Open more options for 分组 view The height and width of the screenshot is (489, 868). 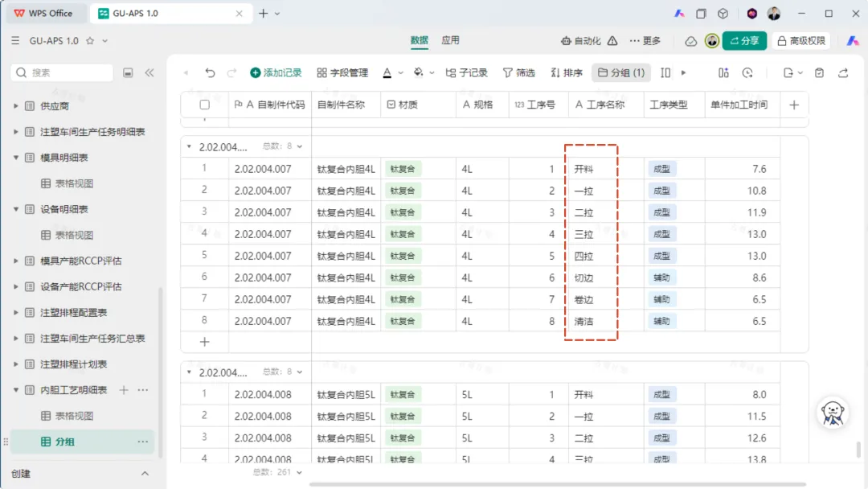tap(143, 442)
